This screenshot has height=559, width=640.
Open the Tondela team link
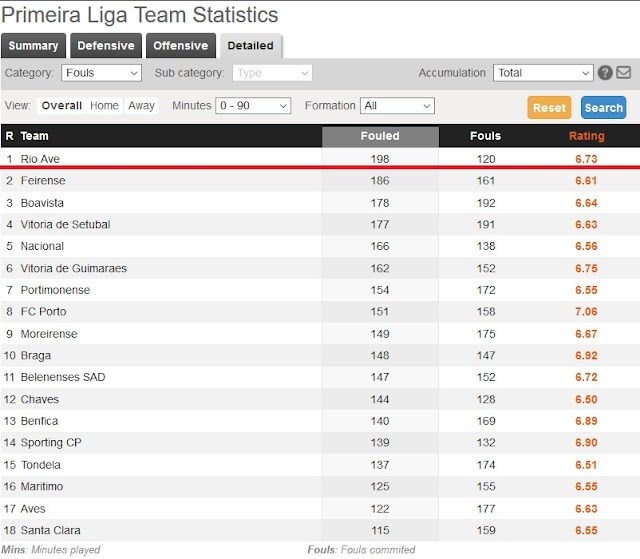tap(40, 465)
